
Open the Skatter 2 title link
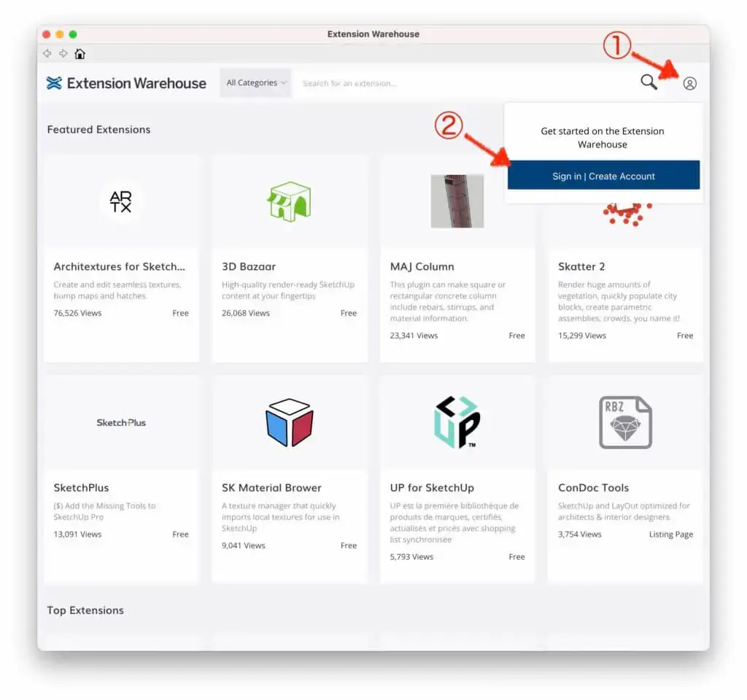[x=581, y=267]
